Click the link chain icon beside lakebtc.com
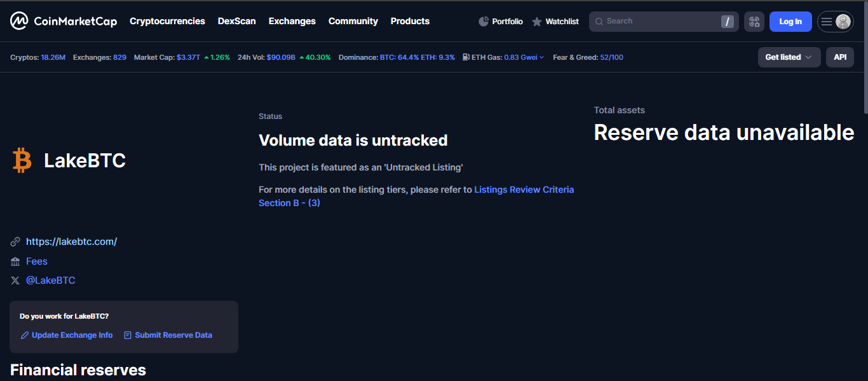The height and width of the screenshot is (381, 868). click(x=15, y=242)
